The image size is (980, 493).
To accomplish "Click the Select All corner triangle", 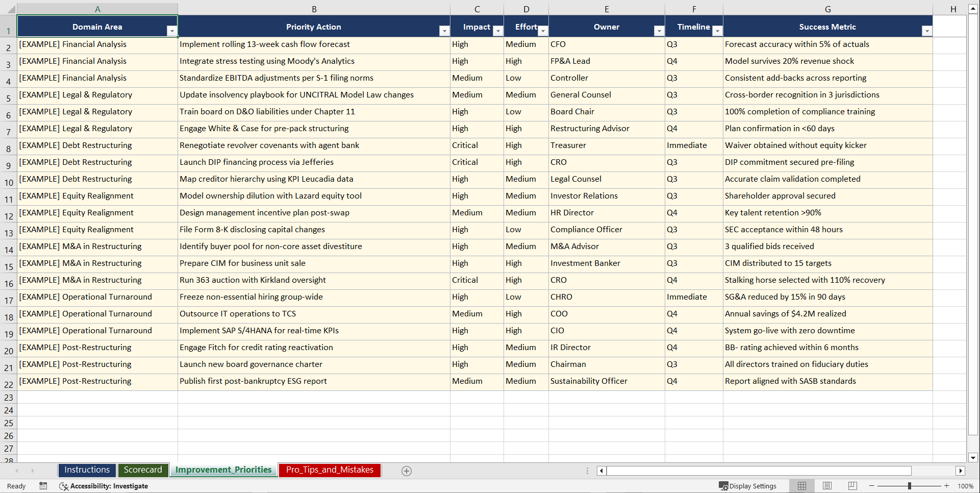I will (x=12, y=9).
